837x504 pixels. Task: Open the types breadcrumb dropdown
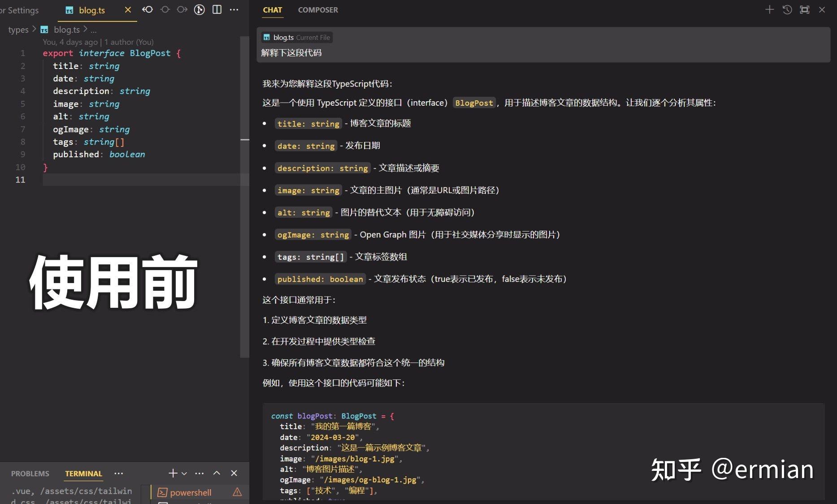18,29
